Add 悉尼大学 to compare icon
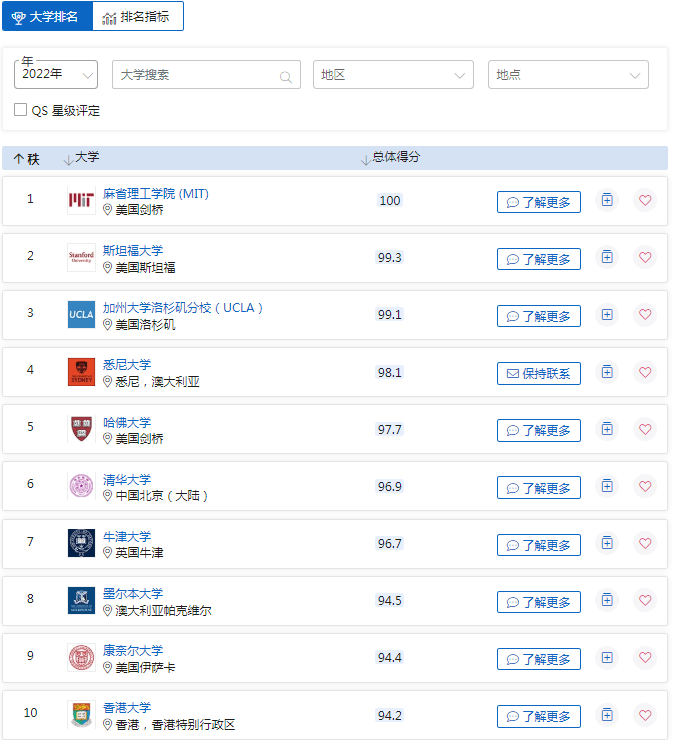Screen dimensions: 674x740 607,372
